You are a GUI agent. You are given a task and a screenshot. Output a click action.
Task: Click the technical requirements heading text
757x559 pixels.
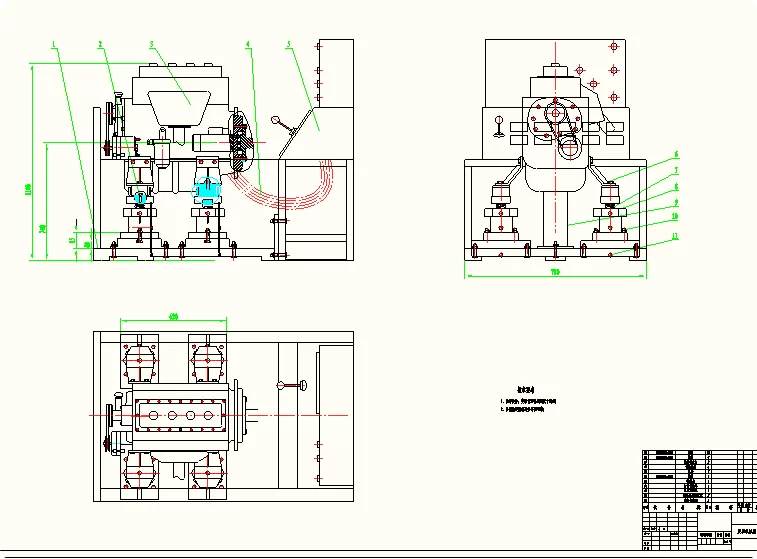click(526, 390)
